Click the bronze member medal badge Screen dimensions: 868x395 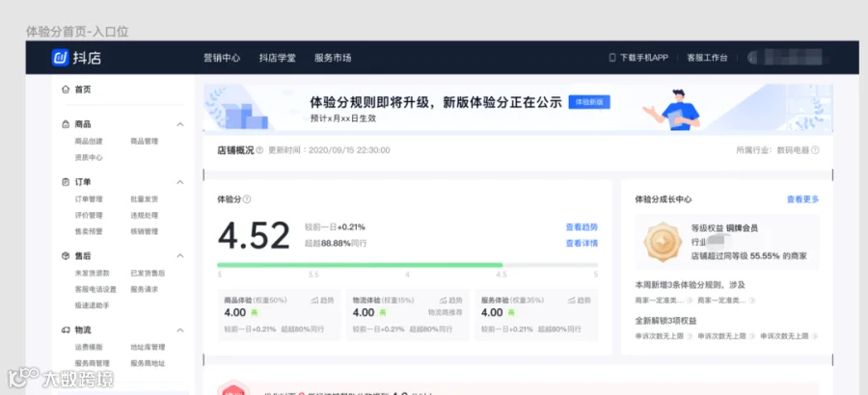click(x=663, y=243)
